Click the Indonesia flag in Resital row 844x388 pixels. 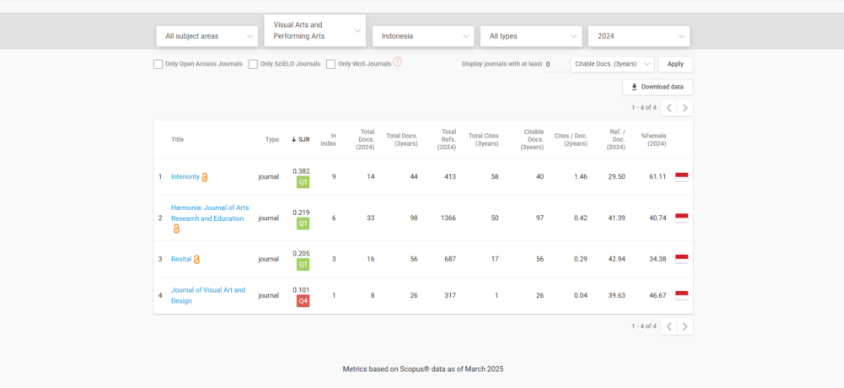681,259
